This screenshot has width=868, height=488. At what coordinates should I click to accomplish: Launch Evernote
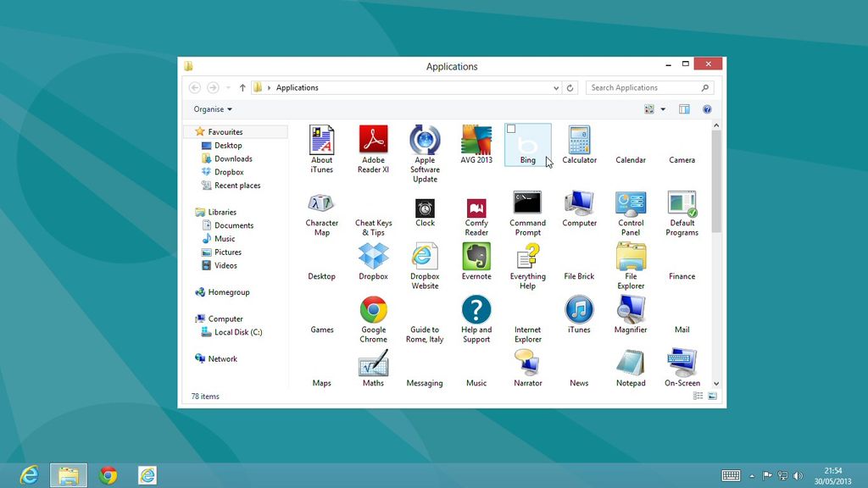[476, 254]
